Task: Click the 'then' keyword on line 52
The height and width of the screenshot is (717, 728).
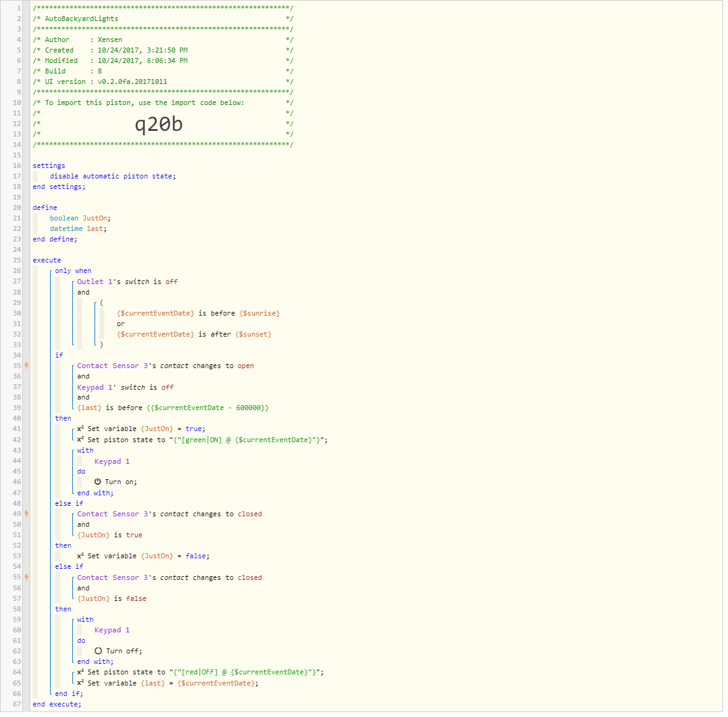Action: pos(63,545)
